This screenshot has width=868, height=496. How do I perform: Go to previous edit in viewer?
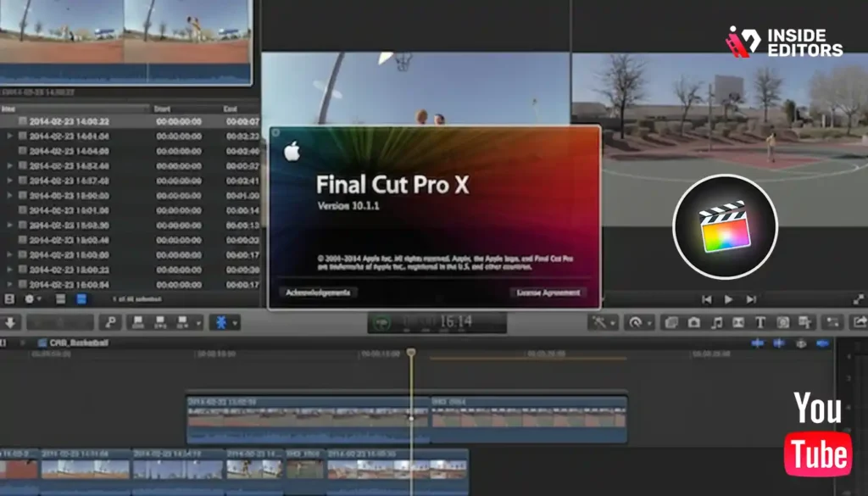click(x=707, y=299)
